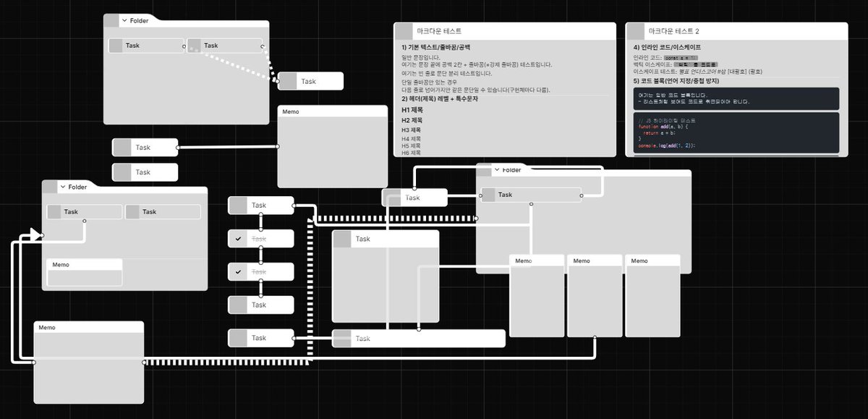Click the 'H3 제목' line

412,130
